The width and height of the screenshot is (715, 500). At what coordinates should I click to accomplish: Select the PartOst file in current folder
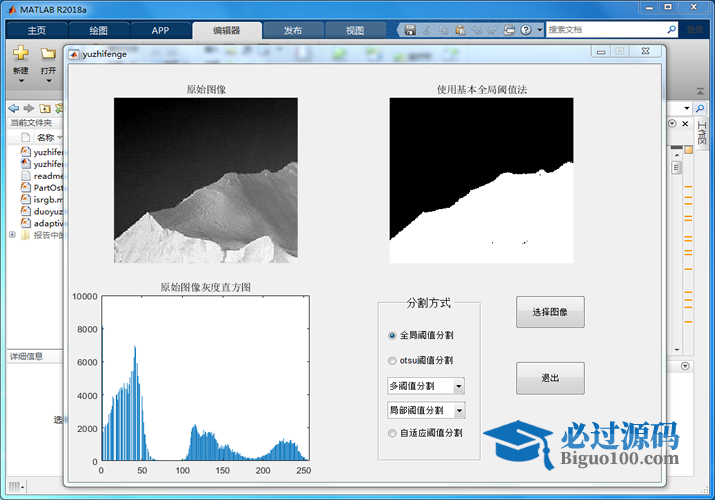(x=41, y=187)
